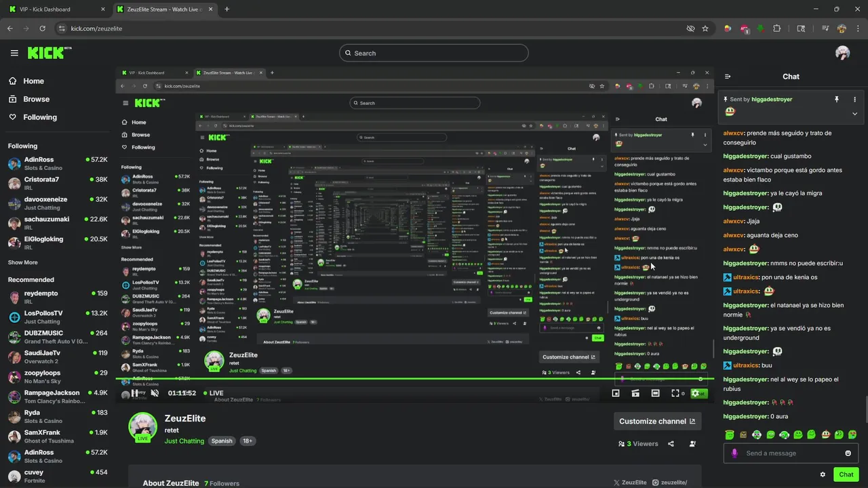
Task: Jump to LIVE in the player
Action: coord(212,393)
